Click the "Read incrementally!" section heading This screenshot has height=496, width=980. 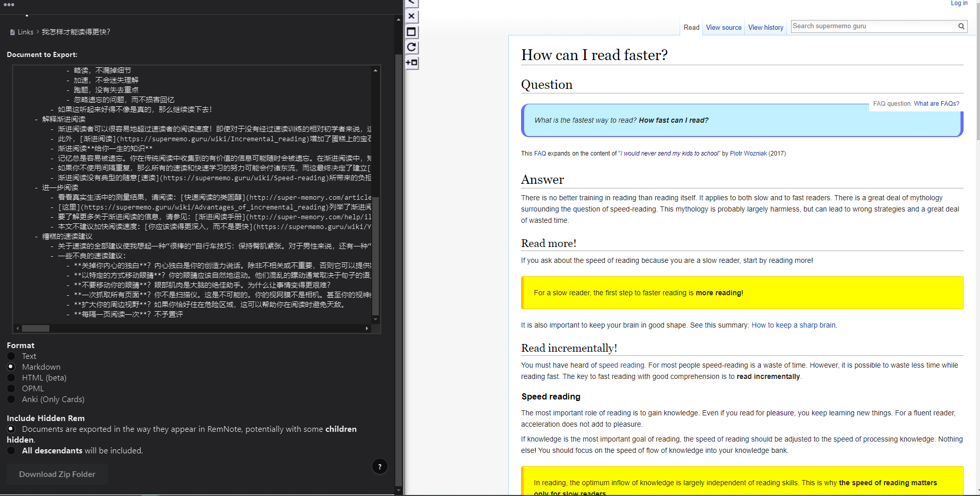(569, 348)
